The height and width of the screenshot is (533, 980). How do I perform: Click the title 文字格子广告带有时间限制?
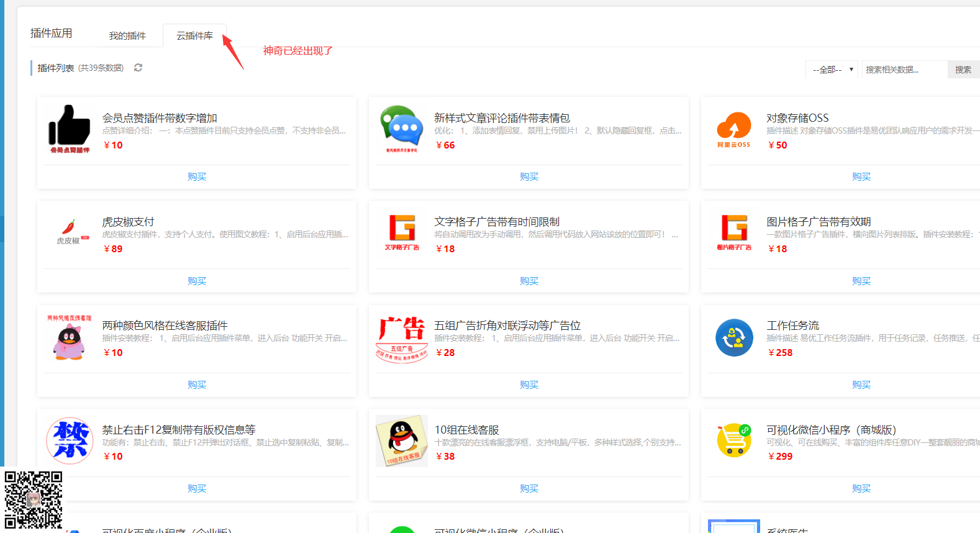point(497,222)
